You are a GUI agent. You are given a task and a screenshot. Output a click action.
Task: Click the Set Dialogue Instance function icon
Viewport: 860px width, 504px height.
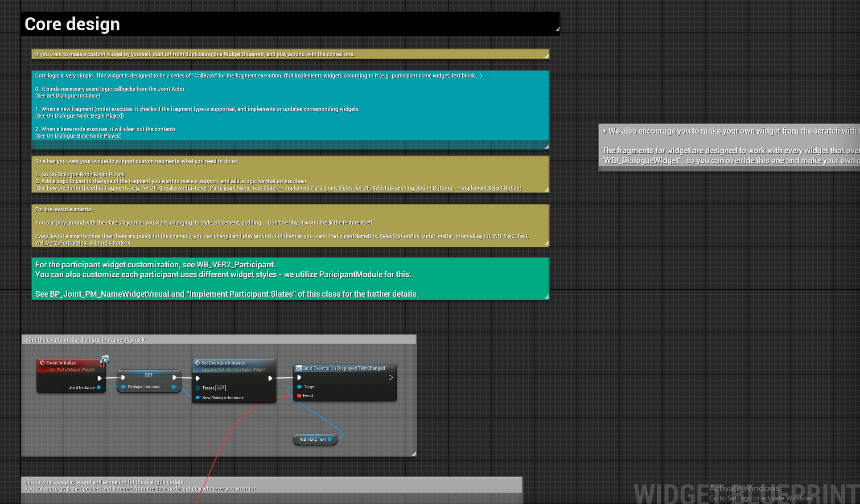tap(198, 363)
